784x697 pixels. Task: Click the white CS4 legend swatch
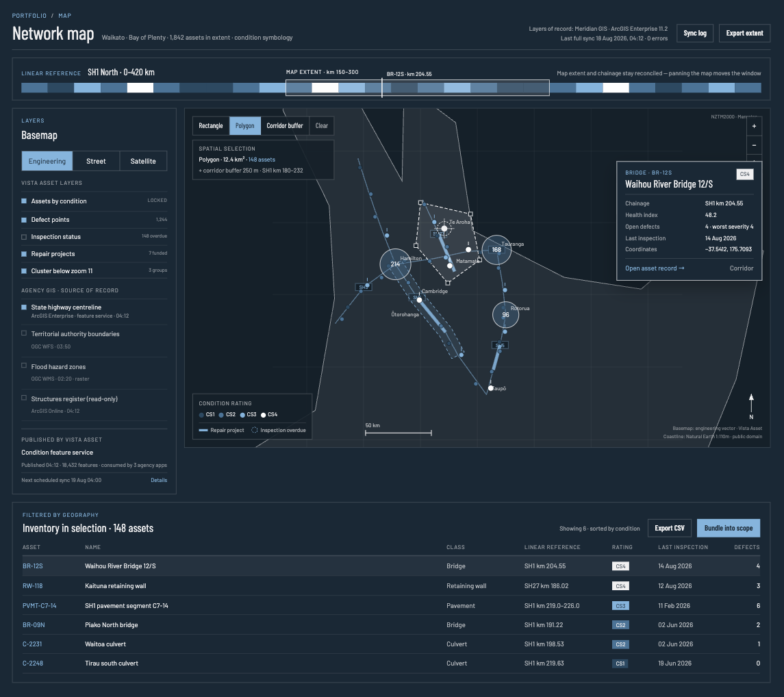click(x=263, y=415)
